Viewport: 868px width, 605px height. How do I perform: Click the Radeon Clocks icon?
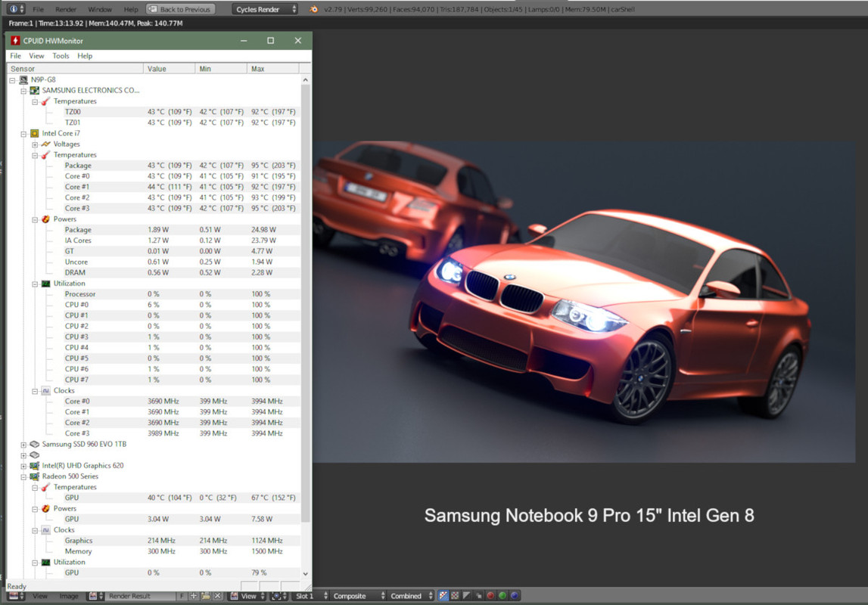click(x=46, y=530)
